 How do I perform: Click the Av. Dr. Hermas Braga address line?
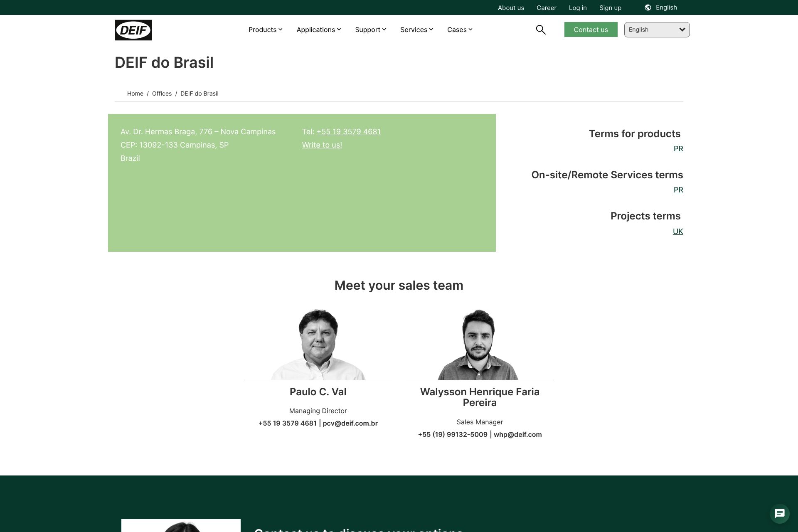[198, 132]
